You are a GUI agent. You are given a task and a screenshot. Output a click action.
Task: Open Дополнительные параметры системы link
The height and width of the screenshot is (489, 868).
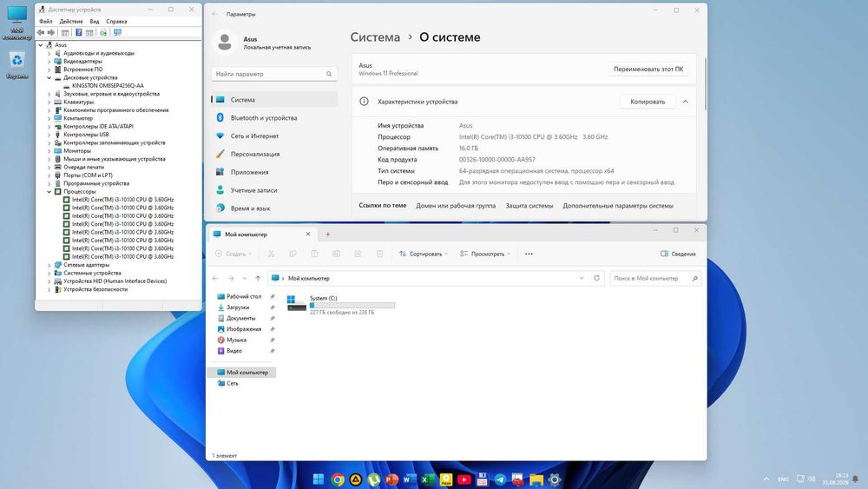click(618, 206)
